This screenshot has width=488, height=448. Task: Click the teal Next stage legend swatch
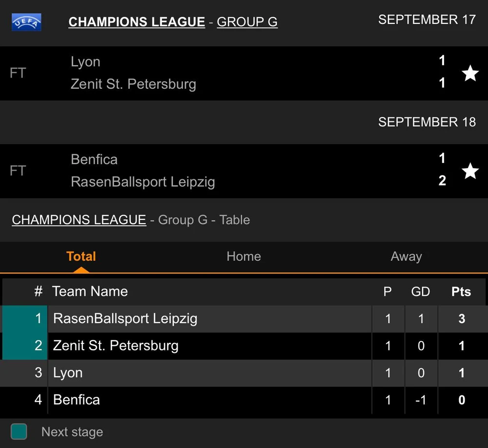coord(19,432)
